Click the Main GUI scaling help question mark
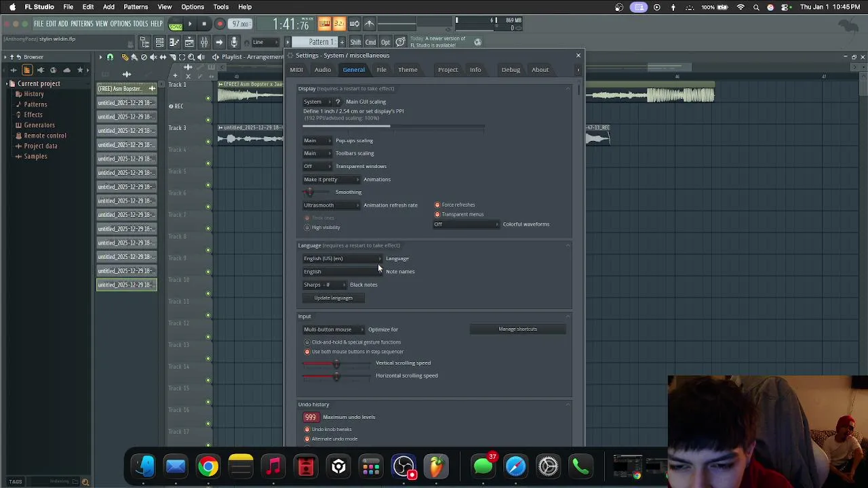868x488 pixels. click(338, 102)
